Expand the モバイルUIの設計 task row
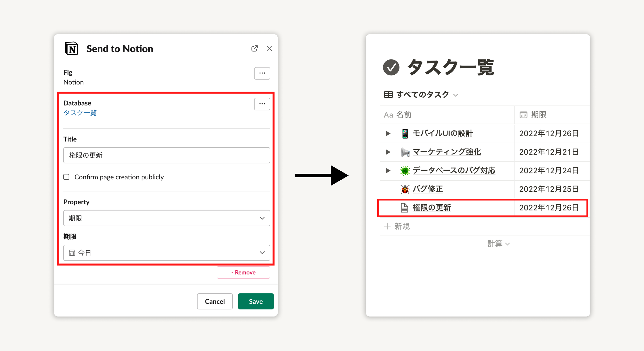Image resolution: width=644 pixels, height=351 pixels. tap(388, 133)
